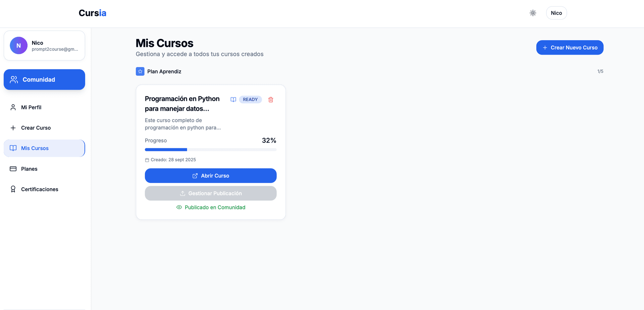Select Crear Curso in the sidebar
Image resolution: width=644 pixels, height=310 pixels.
tap(36, 128)
